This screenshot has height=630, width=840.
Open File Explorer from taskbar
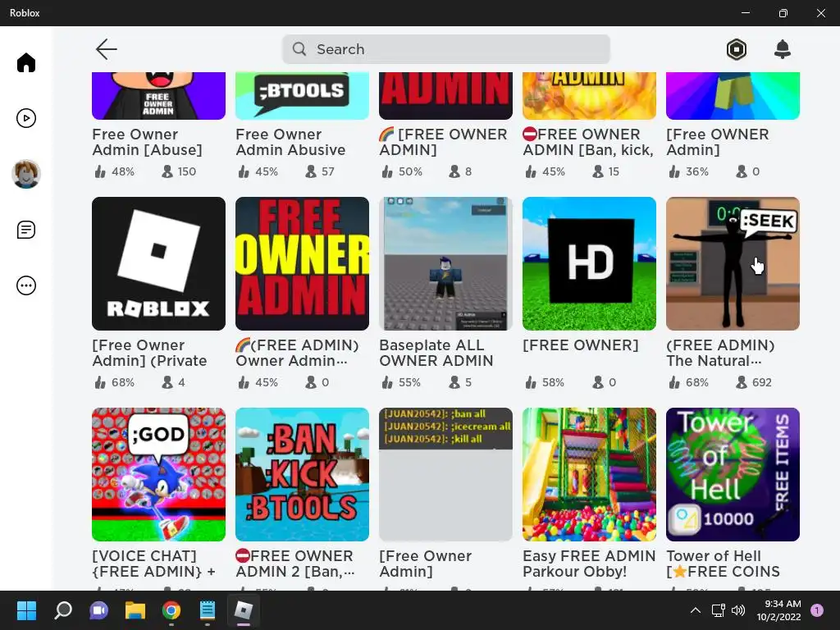point(135,610)
